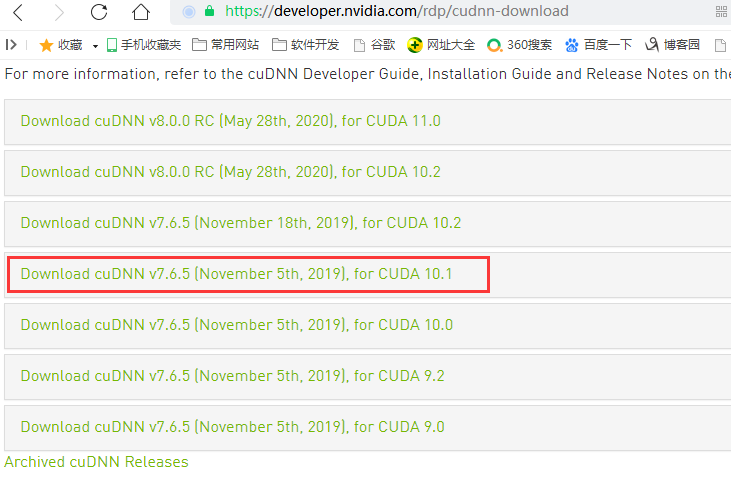731x478 pixels.
Task: Open the 百度一下 bookmark
Action: (x=598, y=45)
